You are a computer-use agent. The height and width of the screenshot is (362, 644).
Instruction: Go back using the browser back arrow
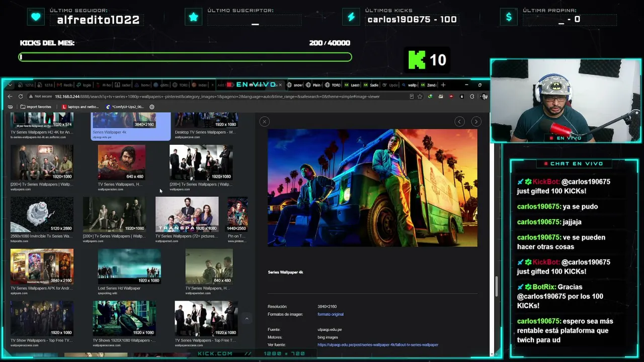click(10, 97)
